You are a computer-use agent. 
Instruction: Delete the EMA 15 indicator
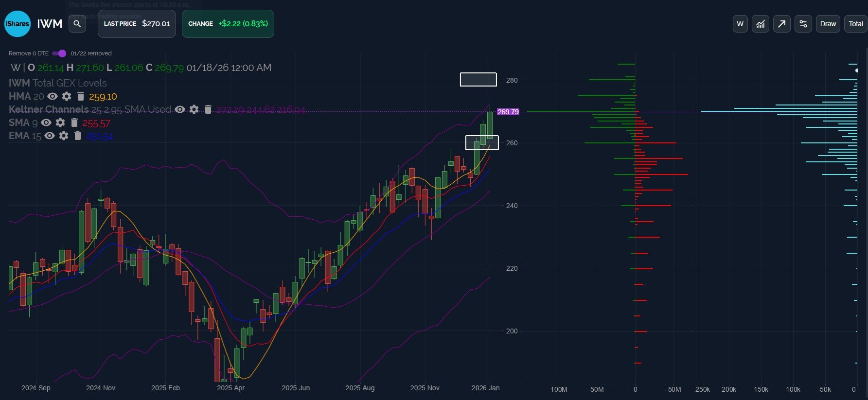point(78,136)
